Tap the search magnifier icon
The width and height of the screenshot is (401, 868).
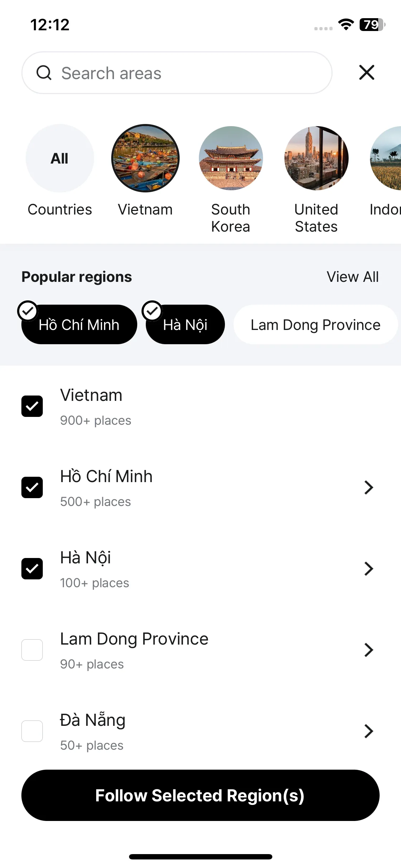tap(44, 73)
